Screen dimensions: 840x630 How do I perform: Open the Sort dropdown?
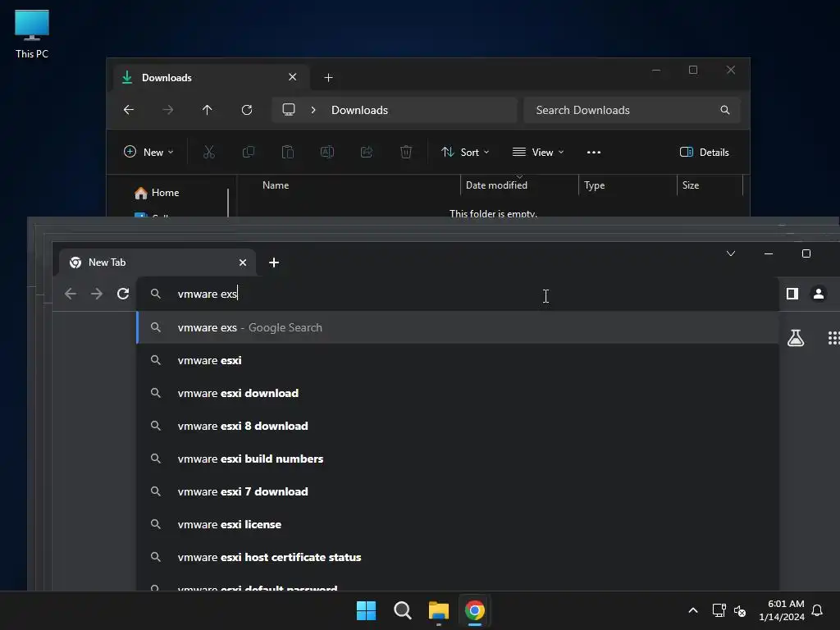click(x=465, y=152)
